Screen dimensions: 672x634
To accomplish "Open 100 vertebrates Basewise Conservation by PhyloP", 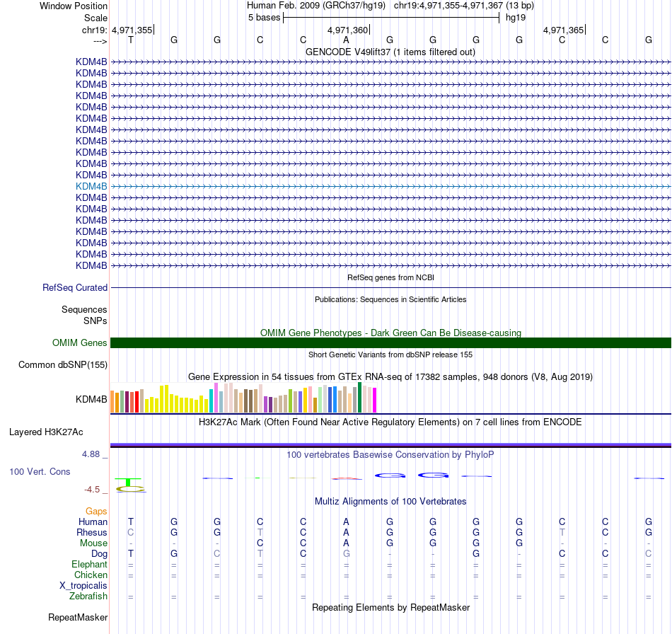I will pos(390,454).
